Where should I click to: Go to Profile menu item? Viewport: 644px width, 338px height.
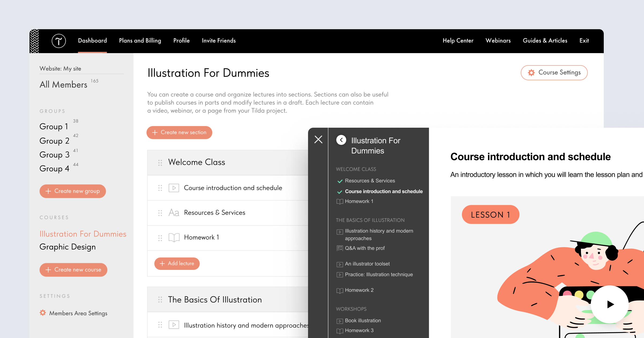[181, 41]
